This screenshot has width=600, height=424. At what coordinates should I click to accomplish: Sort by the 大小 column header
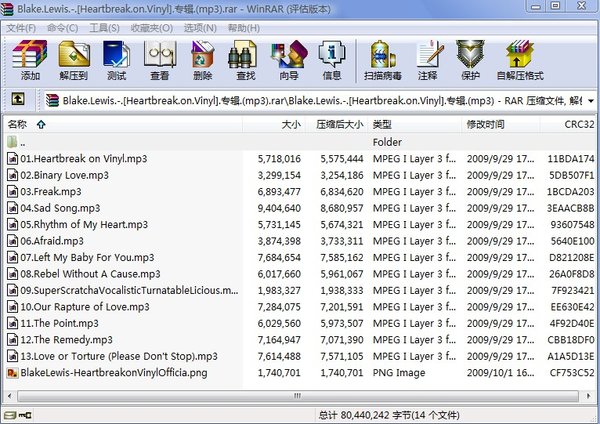274,124
